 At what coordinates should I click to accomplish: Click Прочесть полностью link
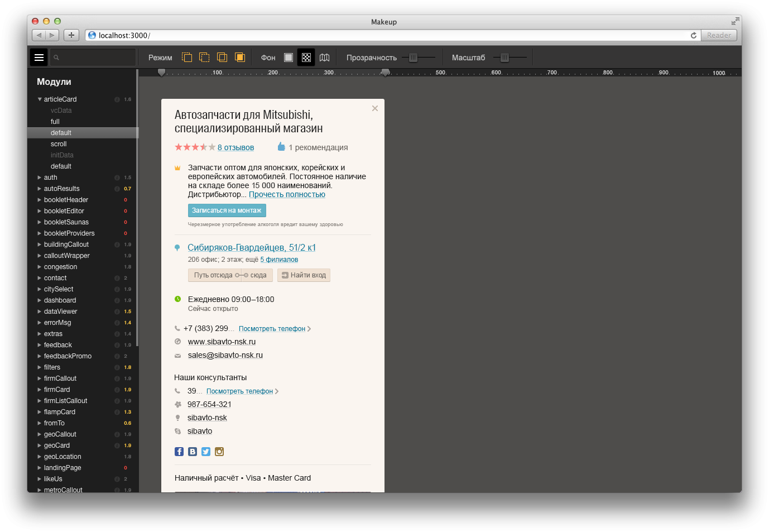tap(287, 194)
